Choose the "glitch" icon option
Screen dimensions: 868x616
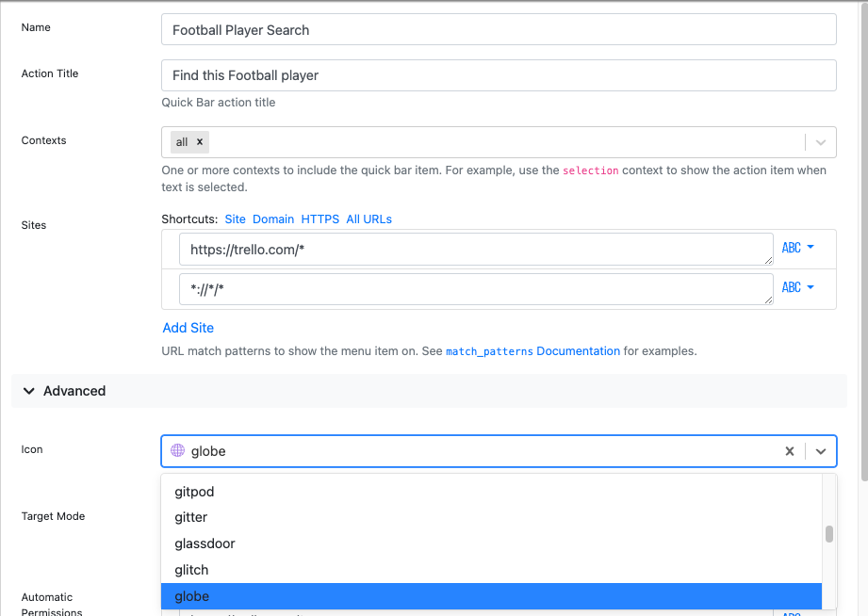coord(191,570)
